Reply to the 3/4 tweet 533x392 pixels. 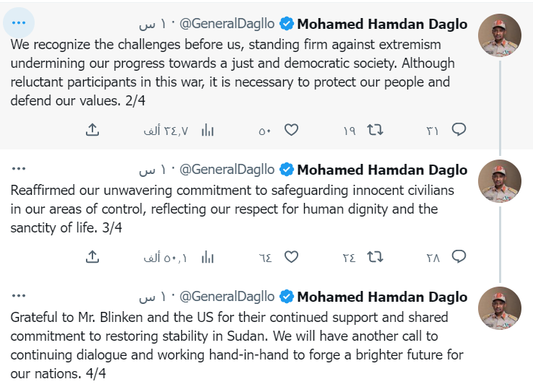459,257
